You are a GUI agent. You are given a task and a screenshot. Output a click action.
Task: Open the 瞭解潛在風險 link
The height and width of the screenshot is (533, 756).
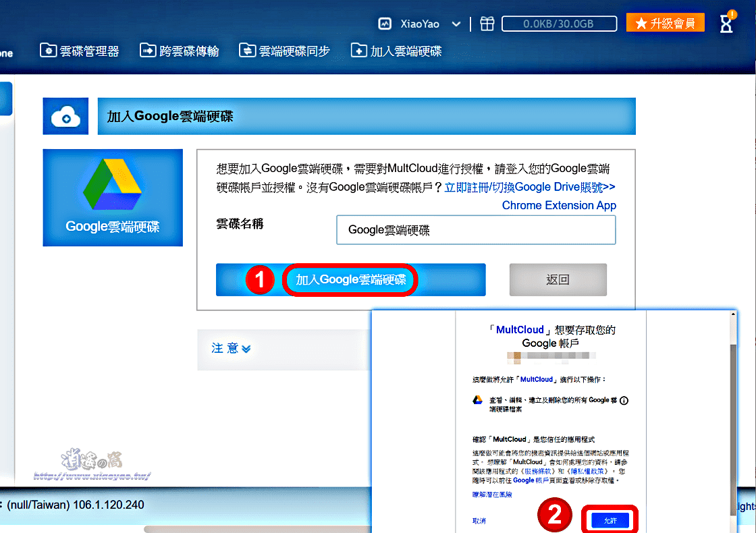click(x=492, y=495)
